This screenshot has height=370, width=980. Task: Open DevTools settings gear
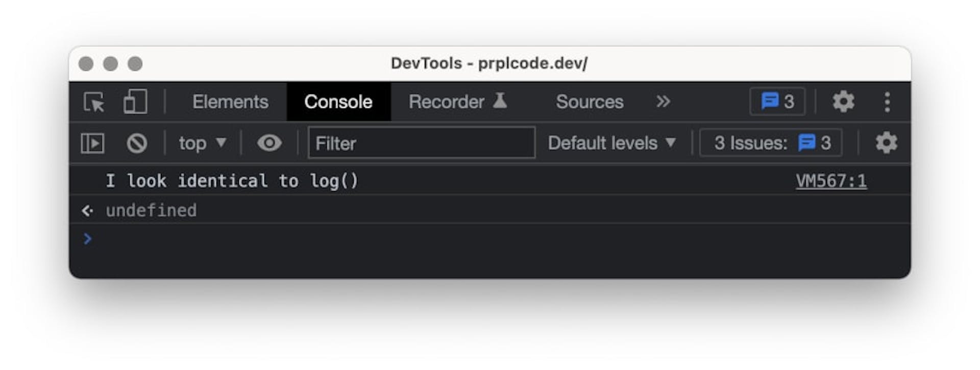[843, 101]
